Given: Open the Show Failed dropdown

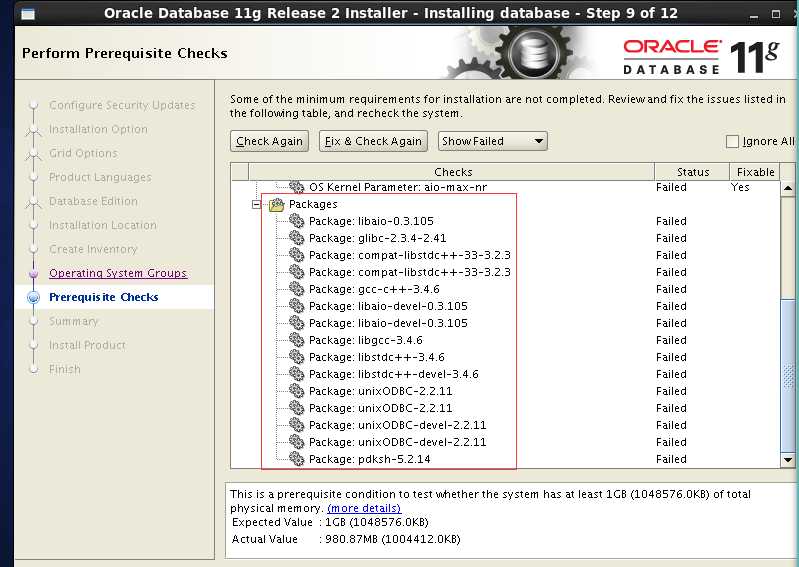Looking at the screenshot, I should (x=493, y=141).
